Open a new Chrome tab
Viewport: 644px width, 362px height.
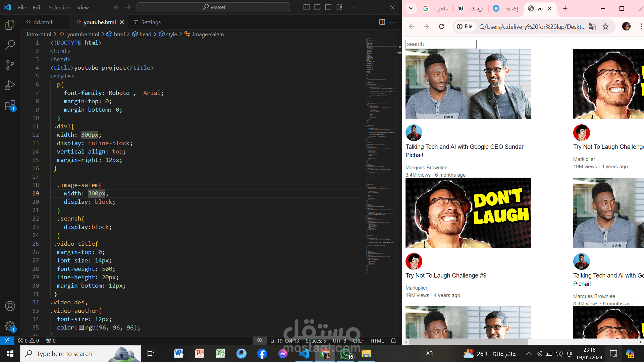(565, 8)
